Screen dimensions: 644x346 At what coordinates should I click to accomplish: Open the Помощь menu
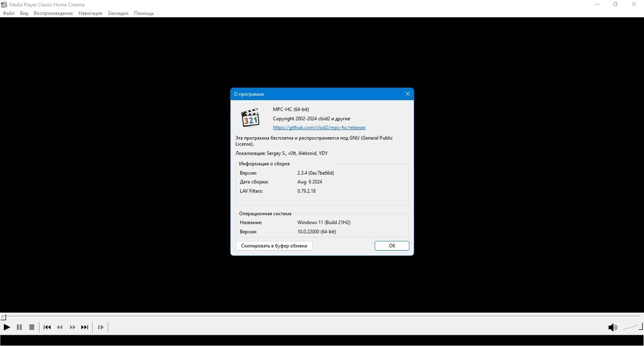pyautogui.click(x=144, y=13)
